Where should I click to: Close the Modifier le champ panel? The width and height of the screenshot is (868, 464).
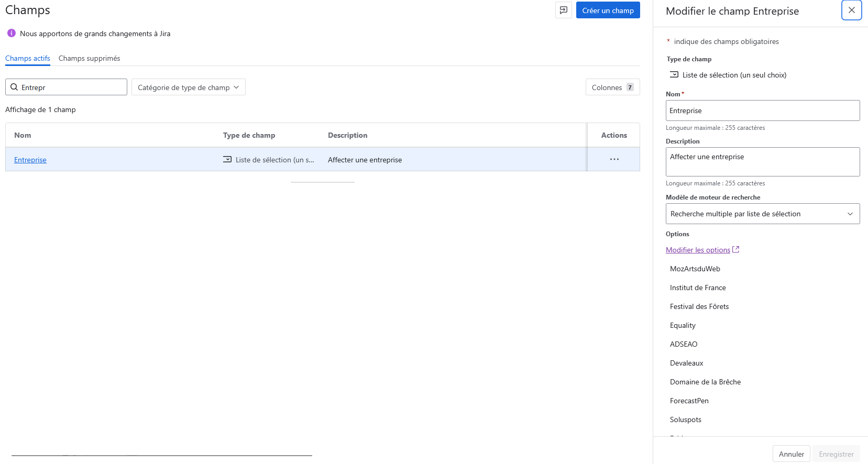(x=851, y=10)
